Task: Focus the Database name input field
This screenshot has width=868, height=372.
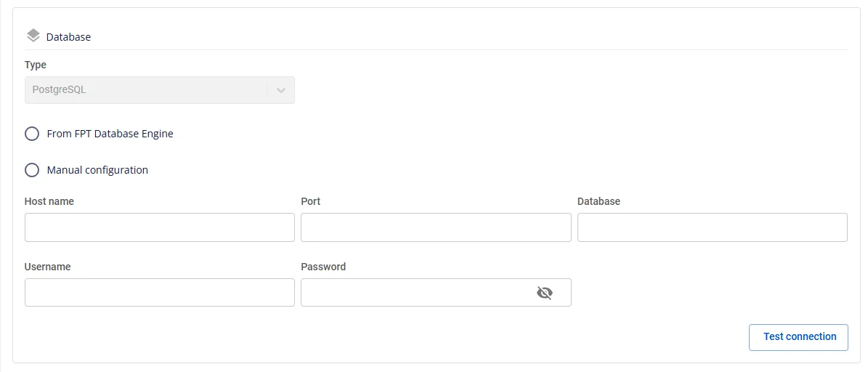Action: tap(712, 227)
